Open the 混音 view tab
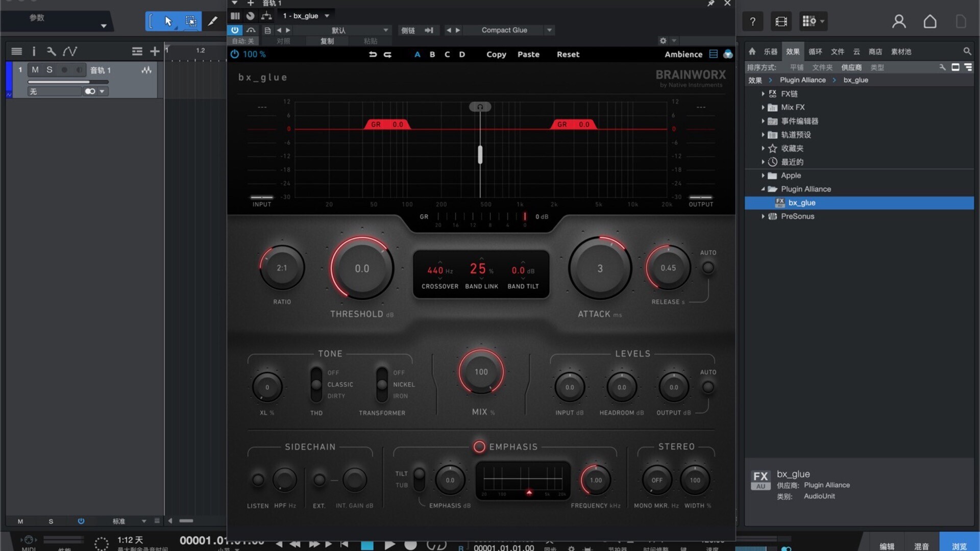980x551 pixels. (x=921, y=546)
